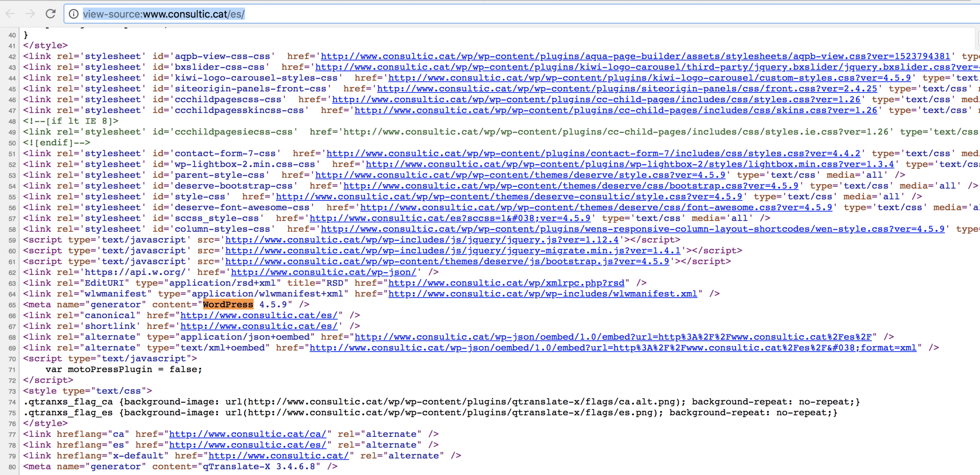Image resolution: width=980 pixels, height=475 pixels.
Task: Click the browser forward arrow
Action: pyautogui.click(x=30, y=14)
